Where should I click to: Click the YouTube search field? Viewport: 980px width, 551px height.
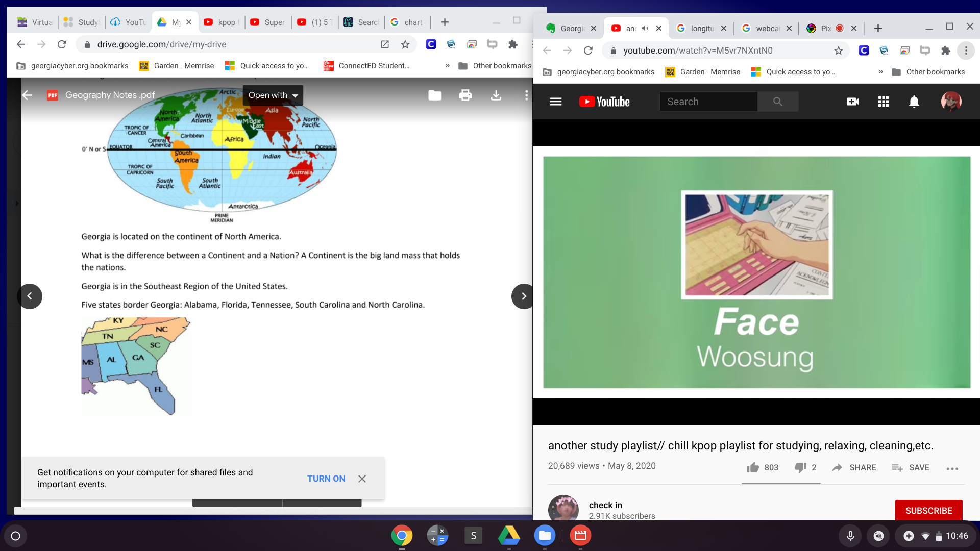point(708,102)
